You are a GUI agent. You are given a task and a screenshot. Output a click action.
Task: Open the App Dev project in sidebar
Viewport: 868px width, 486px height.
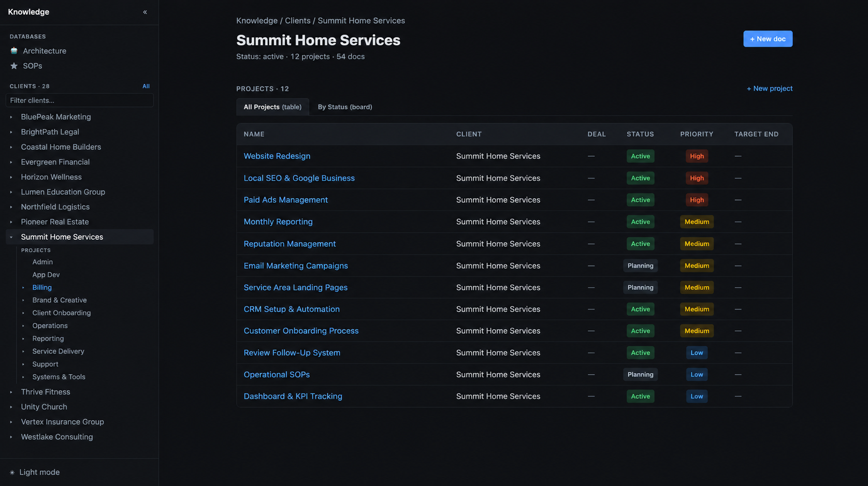click(x=46, y=275)
